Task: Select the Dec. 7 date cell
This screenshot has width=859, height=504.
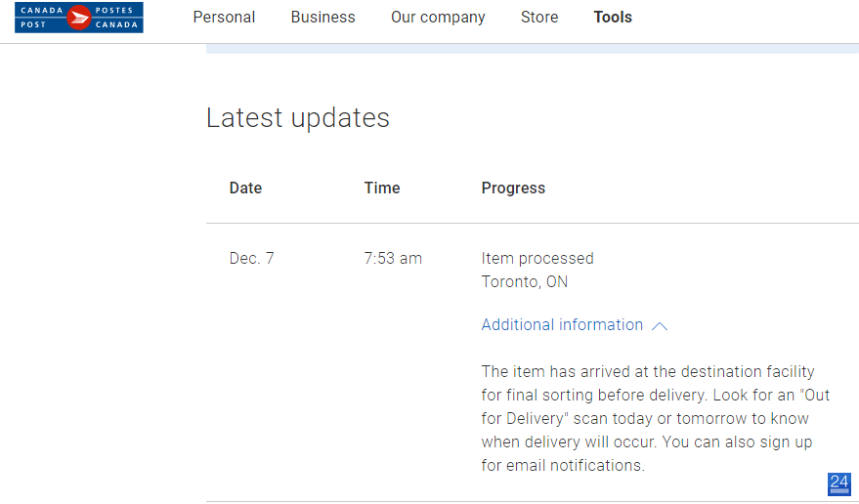Action: (251, 258)
